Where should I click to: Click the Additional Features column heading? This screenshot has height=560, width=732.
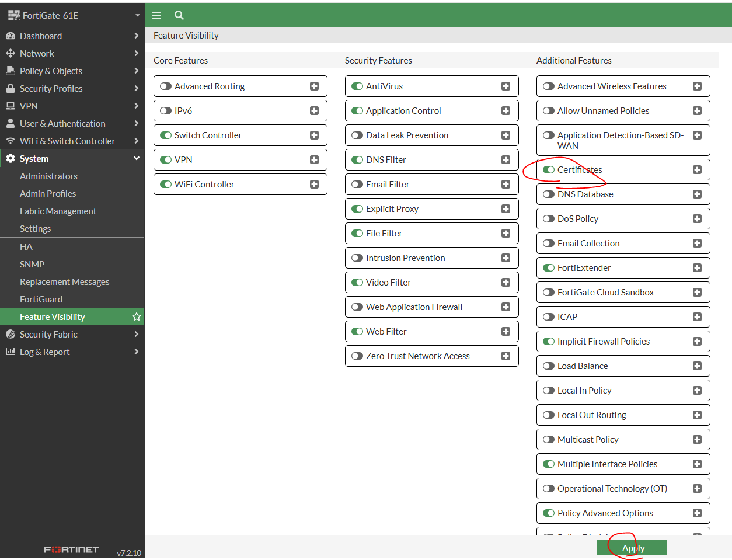pos(574,60)
